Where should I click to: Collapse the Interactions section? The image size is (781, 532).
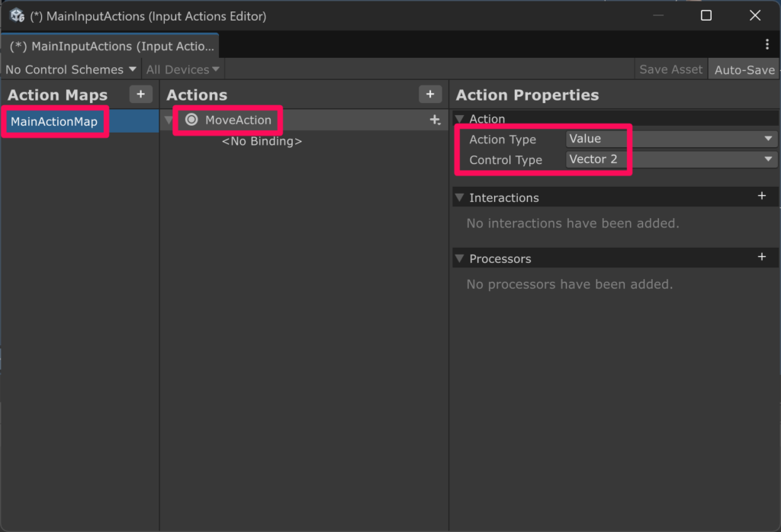(x=459, y=197)
